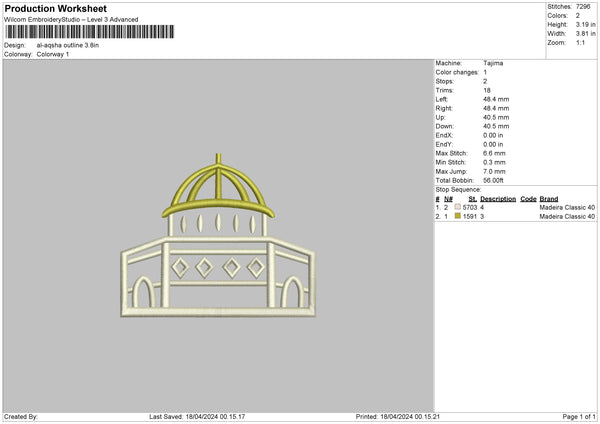Click the Max Jump value 7.0 mm
The image size is (600, 424).
point(494,171)
